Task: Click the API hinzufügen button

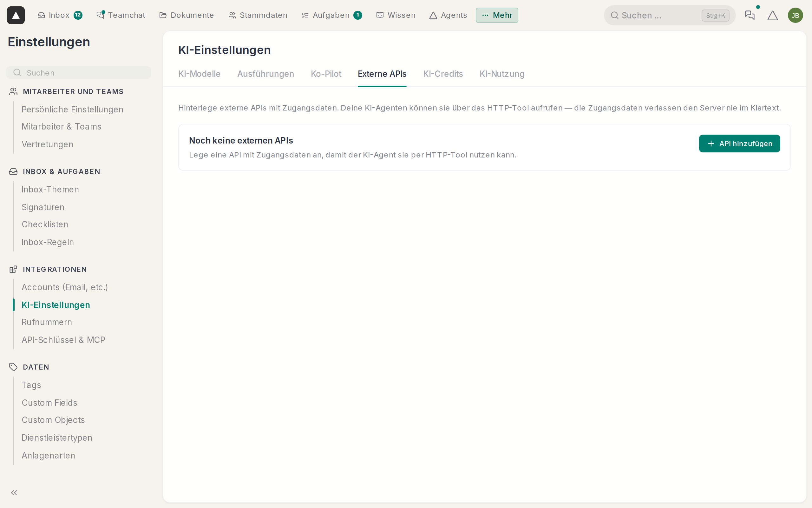Action: click(739, 144)
